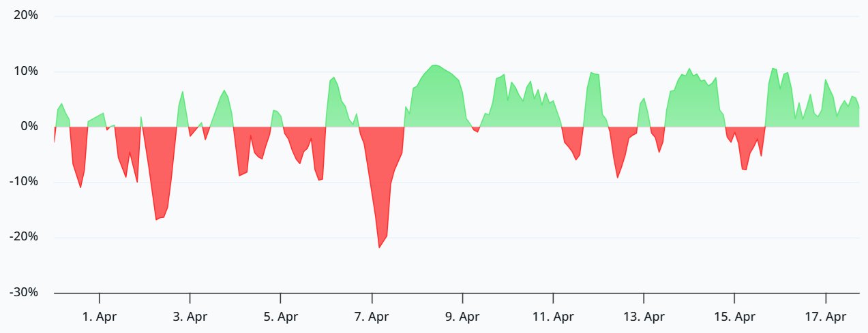Click the -20% y-axis label
This screenshot has width=868, height=333.
click(23, 237)
